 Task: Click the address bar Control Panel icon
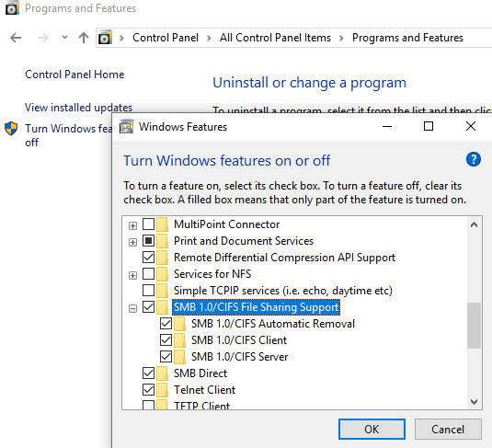(105, 38)
